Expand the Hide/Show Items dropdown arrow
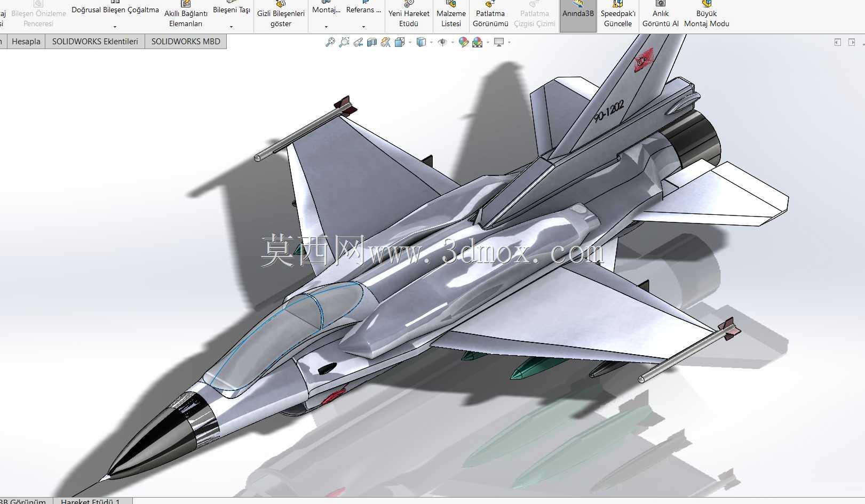The width and height of the screenshot is (865, 504). pos(453,42)
